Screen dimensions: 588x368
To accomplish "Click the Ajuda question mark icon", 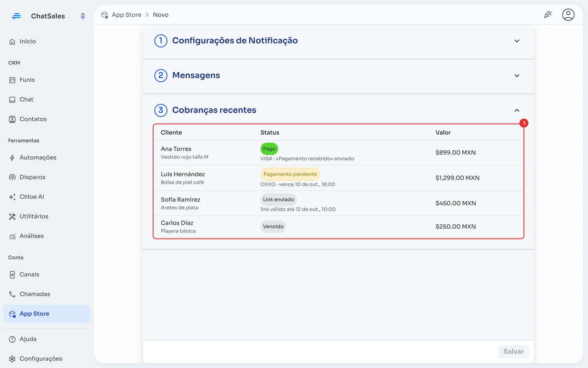I will coord(12,339).
